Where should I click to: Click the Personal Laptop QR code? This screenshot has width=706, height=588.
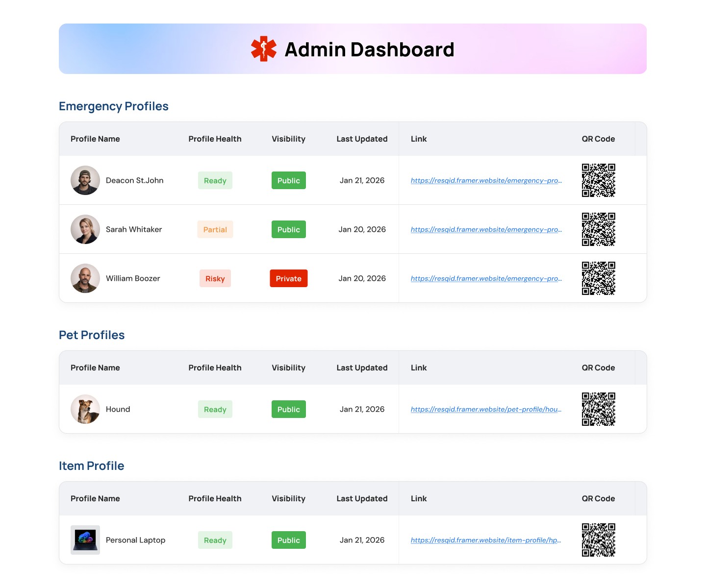[598, 539]
